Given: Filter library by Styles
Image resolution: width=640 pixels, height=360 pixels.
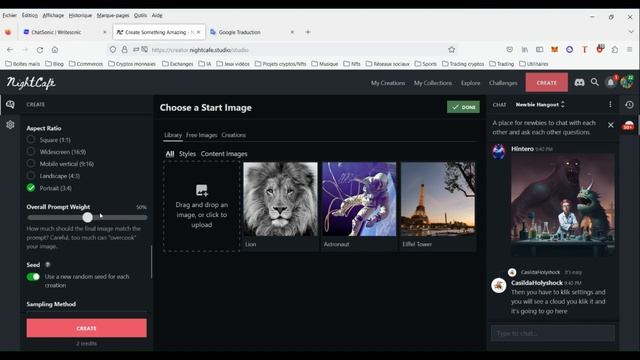Looking at the screenshot, I should 187,154.
